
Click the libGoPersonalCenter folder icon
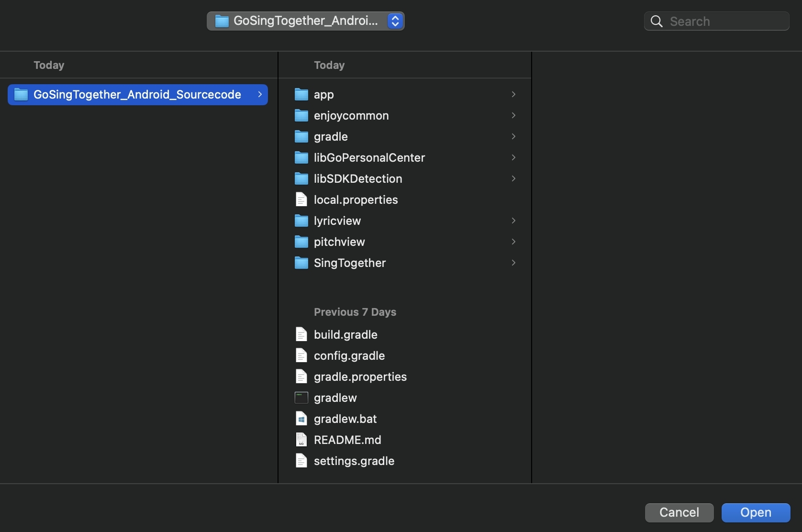pyautogui.click(x=301, y=157)
